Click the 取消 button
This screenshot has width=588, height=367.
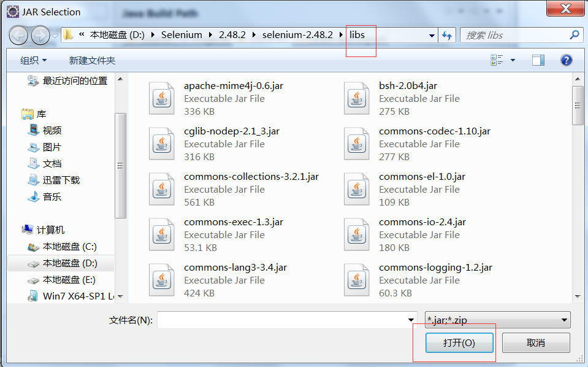tap(536, 342)
